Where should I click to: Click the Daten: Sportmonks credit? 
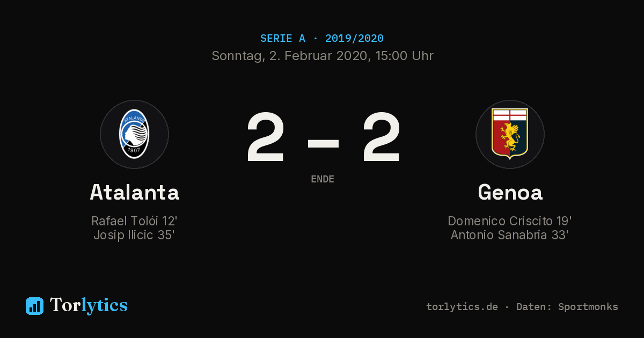[567, 307]
